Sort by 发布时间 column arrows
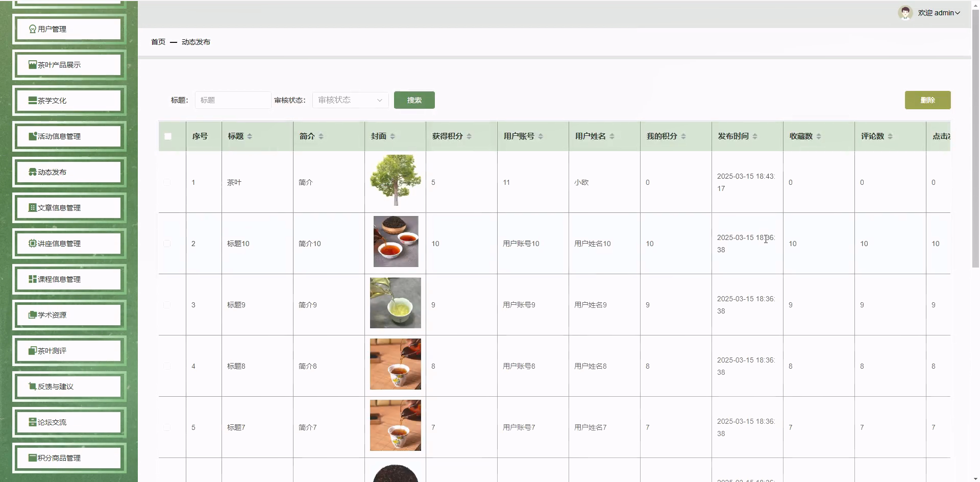The width and height of the screenshot is (980, 482). (x=755, y=136)
